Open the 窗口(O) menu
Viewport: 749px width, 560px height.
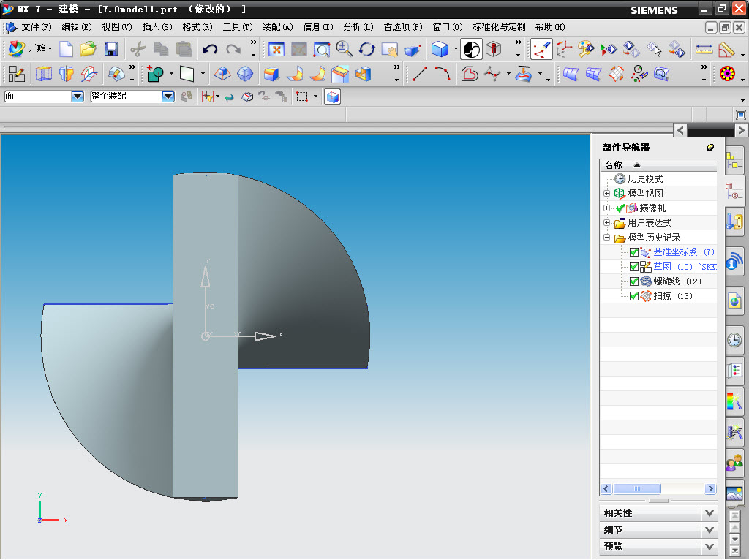[448, 27]
